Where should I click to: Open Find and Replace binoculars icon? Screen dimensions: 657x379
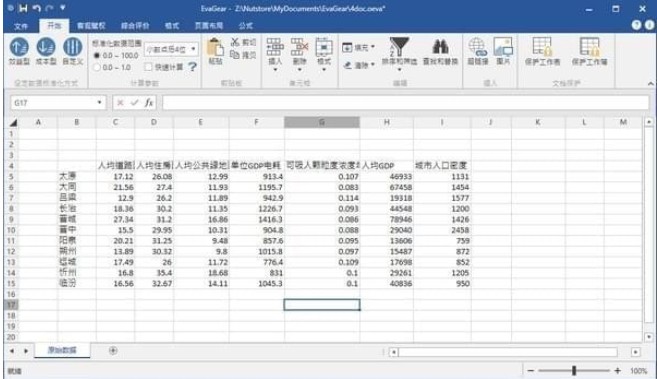(440, 47)
